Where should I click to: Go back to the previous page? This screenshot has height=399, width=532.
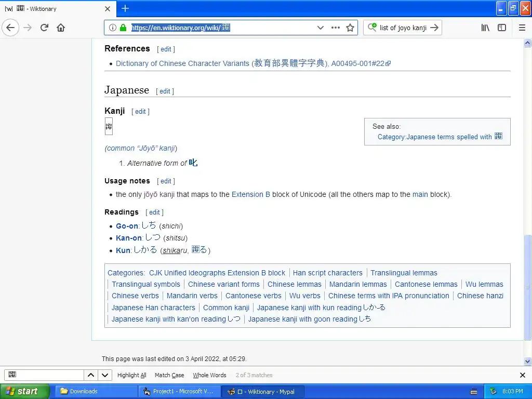click(10, 28)
